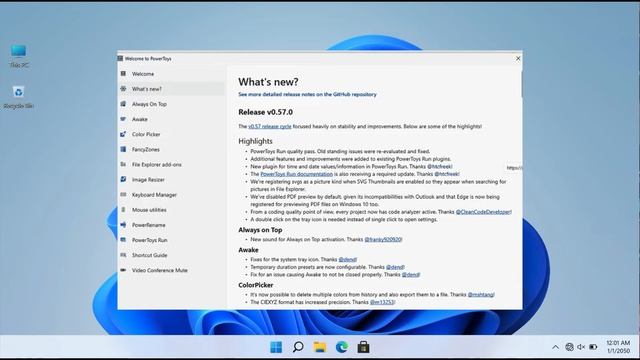Click the Shortcut Guide icon
Viewport: 640px width, 360px height.
point(123,255)
